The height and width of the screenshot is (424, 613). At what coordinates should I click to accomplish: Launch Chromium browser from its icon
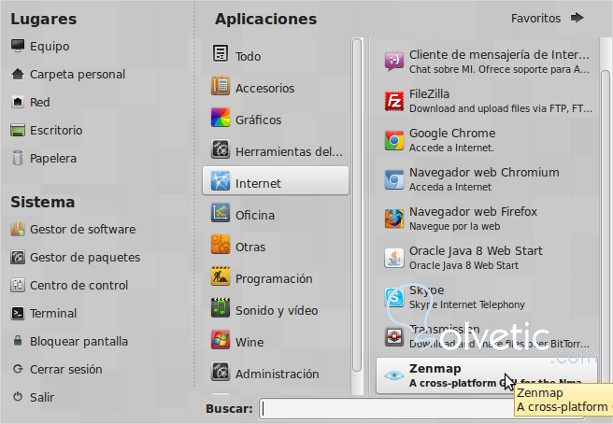[394, 179]
